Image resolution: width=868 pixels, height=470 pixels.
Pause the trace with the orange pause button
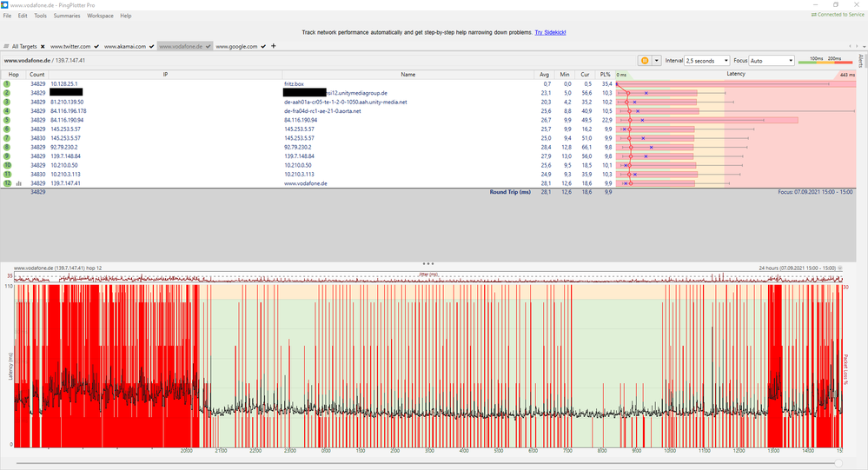coord(645,60)
